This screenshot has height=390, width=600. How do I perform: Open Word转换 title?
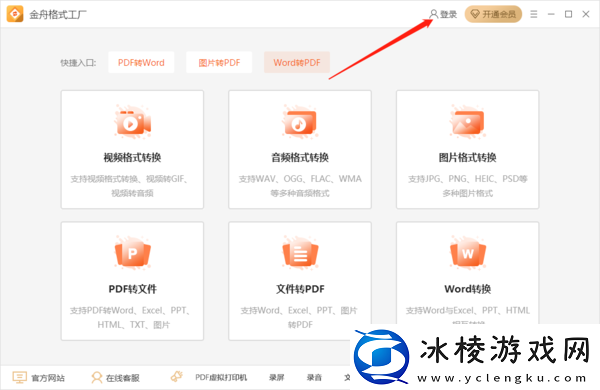(x=468, y=289)
